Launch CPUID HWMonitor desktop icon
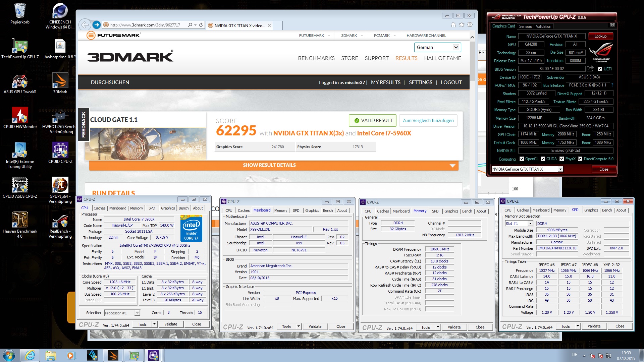 coord(20,118)
